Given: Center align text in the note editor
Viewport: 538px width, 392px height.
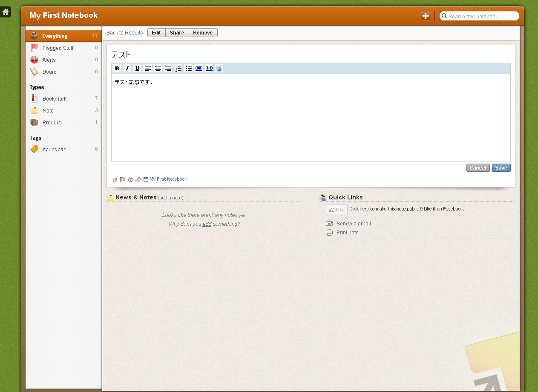Looking at the screenshot, I should [x=158, y=68].
